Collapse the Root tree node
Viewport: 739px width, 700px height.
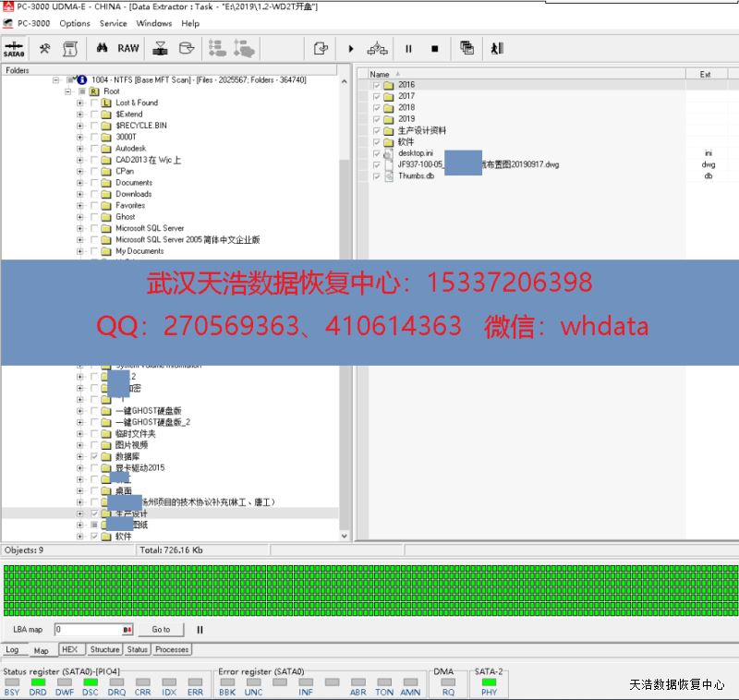point(68,92)
